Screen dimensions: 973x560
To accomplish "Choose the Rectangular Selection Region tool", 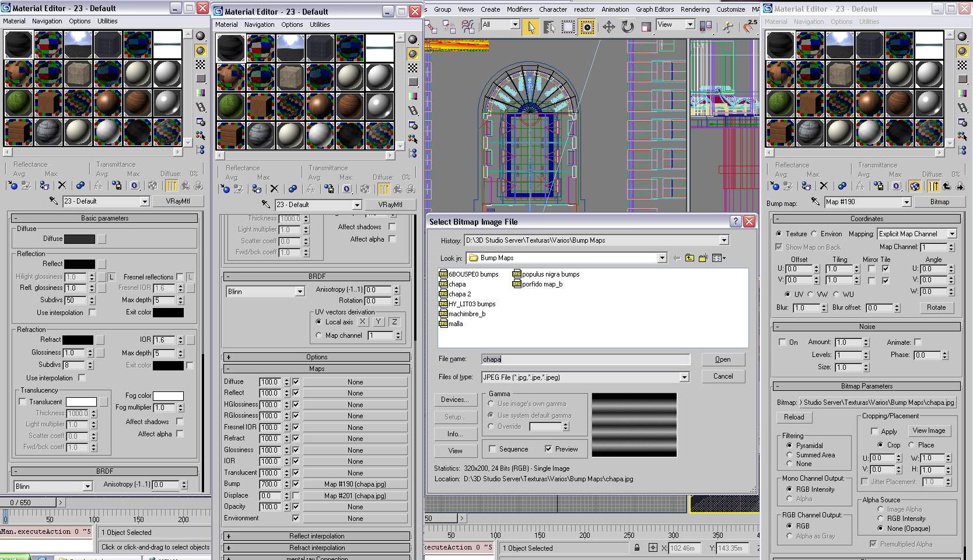I will click(x=568, y=27).
